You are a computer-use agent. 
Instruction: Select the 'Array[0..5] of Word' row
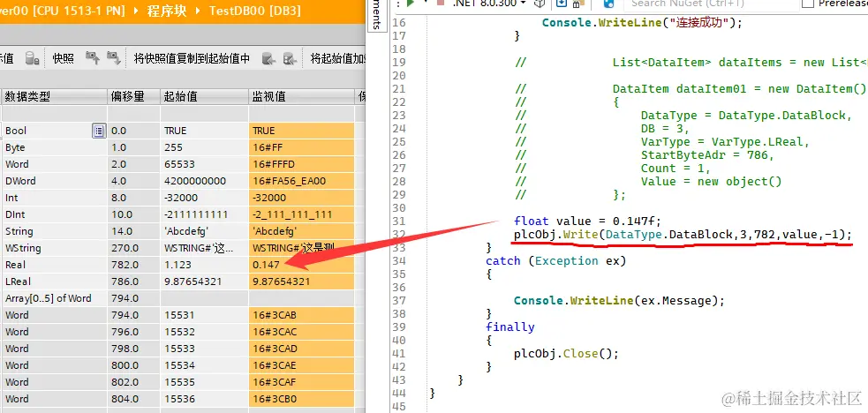click(x=177, y=298)
